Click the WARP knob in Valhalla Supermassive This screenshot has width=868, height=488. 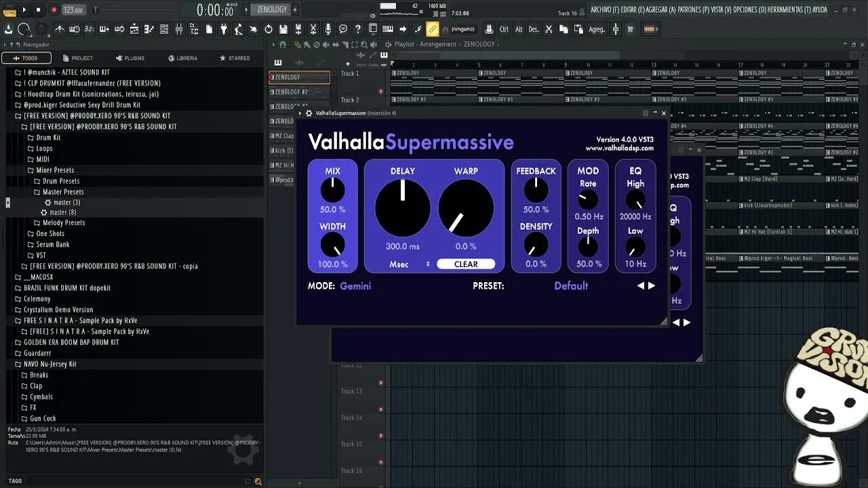click(466, 207)
